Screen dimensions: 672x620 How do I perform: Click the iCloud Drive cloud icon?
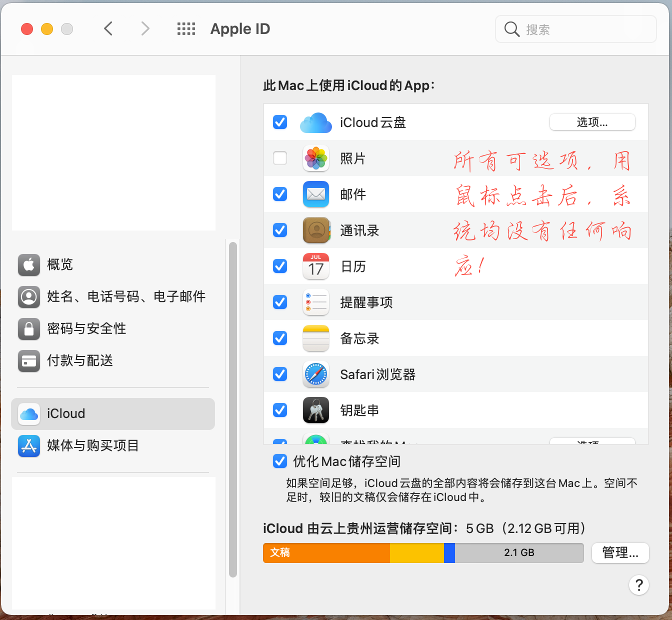coord(316,122)
